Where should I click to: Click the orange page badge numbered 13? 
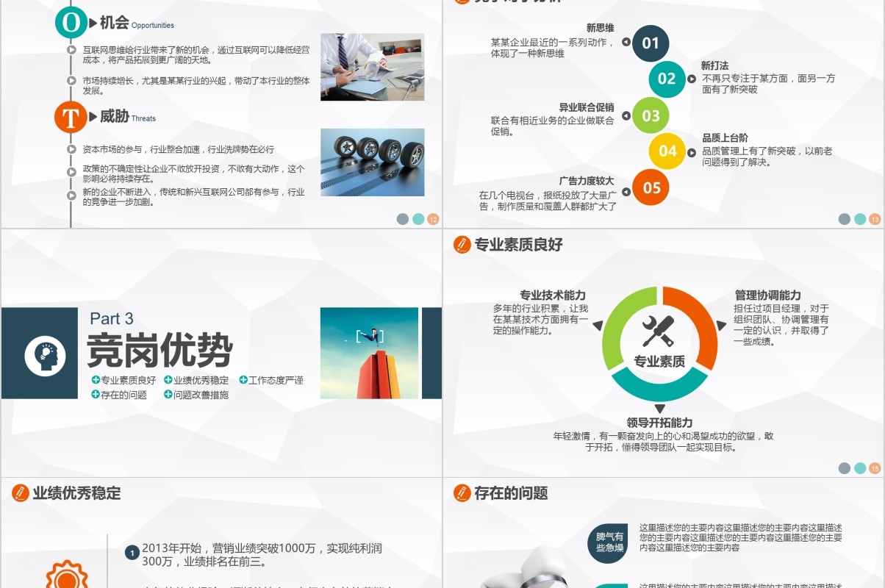point(875,219)
